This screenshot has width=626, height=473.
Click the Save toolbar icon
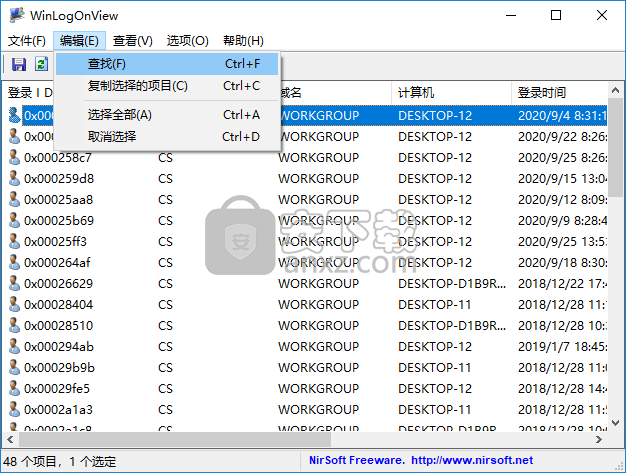pos(19,64)
